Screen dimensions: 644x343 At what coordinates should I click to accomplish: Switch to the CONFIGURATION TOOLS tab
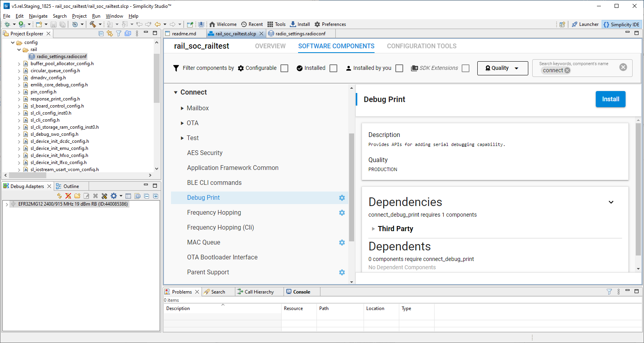(x=422, y=46)
